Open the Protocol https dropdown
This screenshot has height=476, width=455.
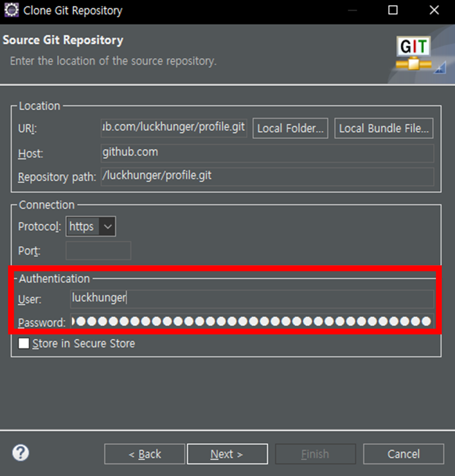click(x=91, y=226)
